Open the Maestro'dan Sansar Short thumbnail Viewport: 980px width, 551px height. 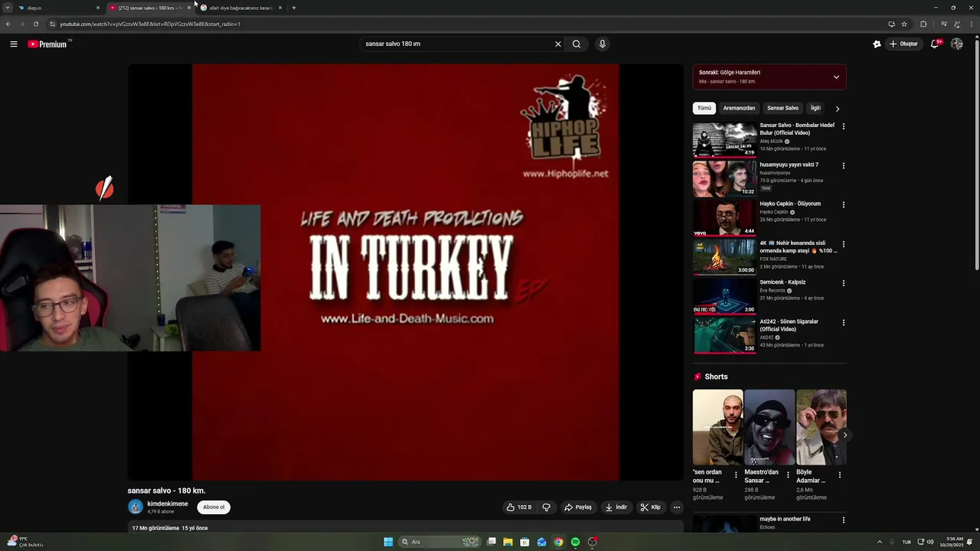pos(769,427)
